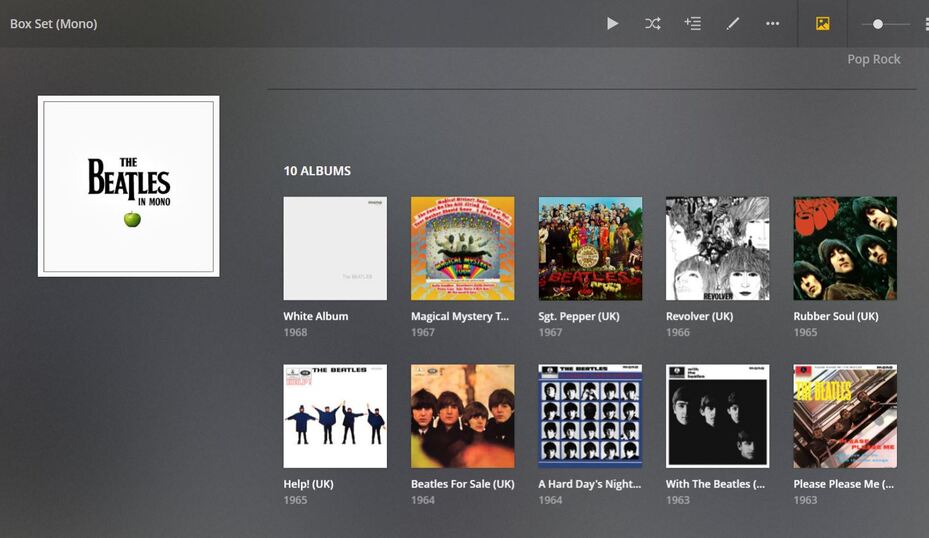Open the three-dot more options menu
929x538 pixels.
(773, 24)
